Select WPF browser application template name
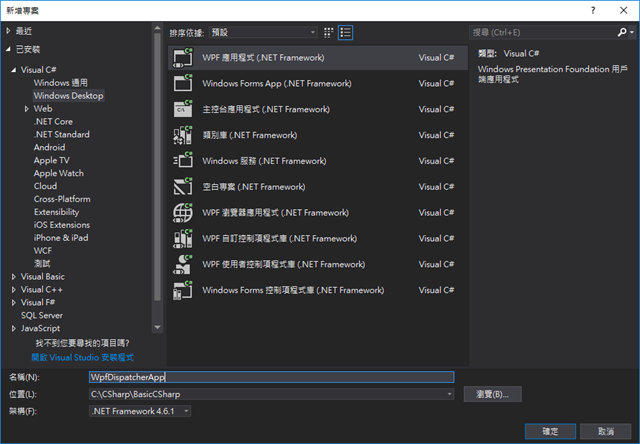The image size is (640, 444). (x=276, y=213)
